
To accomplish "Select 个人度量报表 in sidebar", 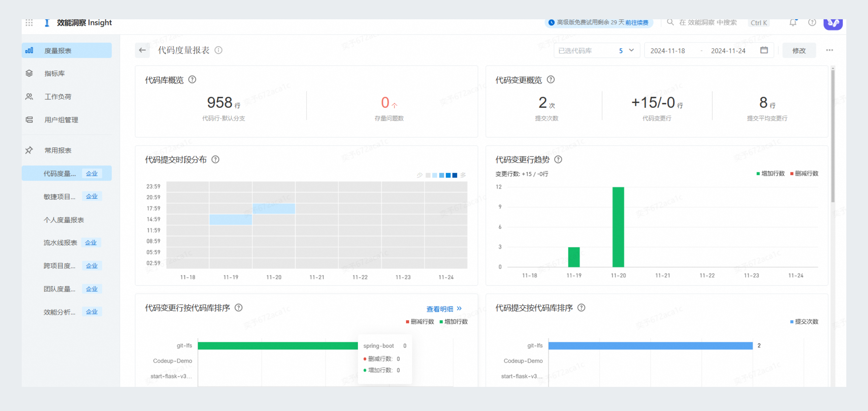I will pos(67,220).
